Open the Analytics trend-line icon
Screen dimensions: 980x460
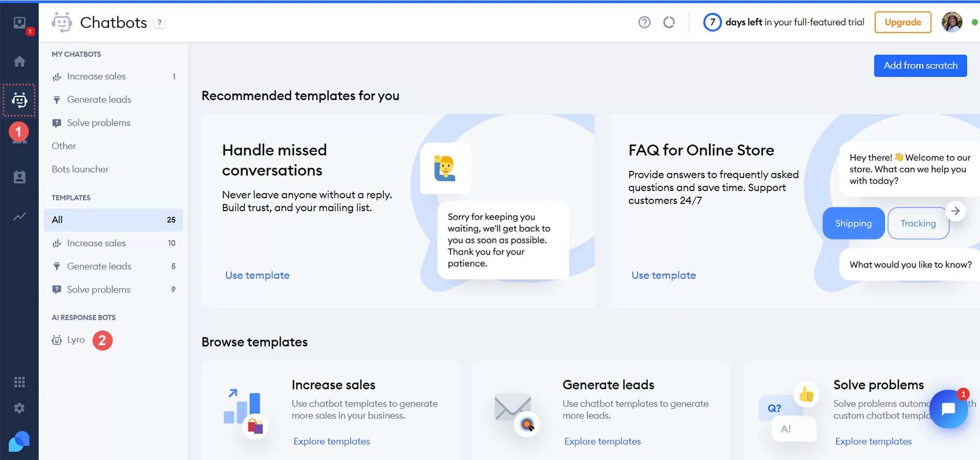pyautogui.click(x=20, y=217)
